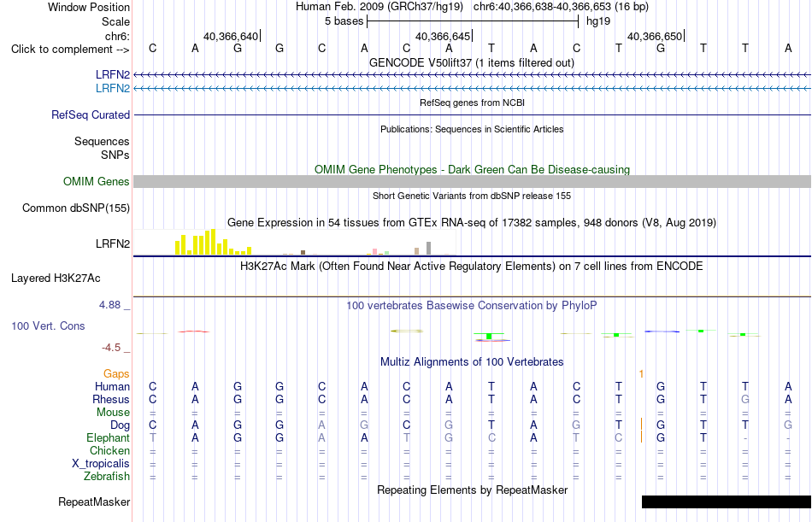Click the Common dbSNP(155) track label
Screen dimensions: 812x522
click(x=75, y=208)
